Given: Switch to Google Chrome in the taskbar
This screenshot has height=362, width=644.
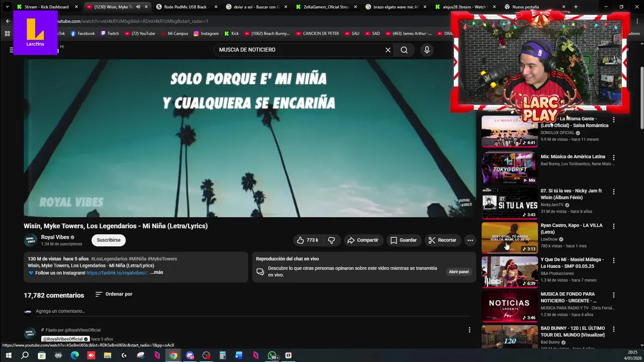Looking at the screenshot, I should point(173,355).
